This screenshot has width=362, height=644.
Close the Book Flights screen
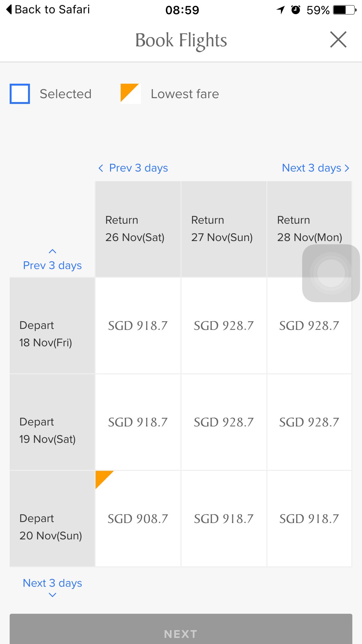coord(338,40)
